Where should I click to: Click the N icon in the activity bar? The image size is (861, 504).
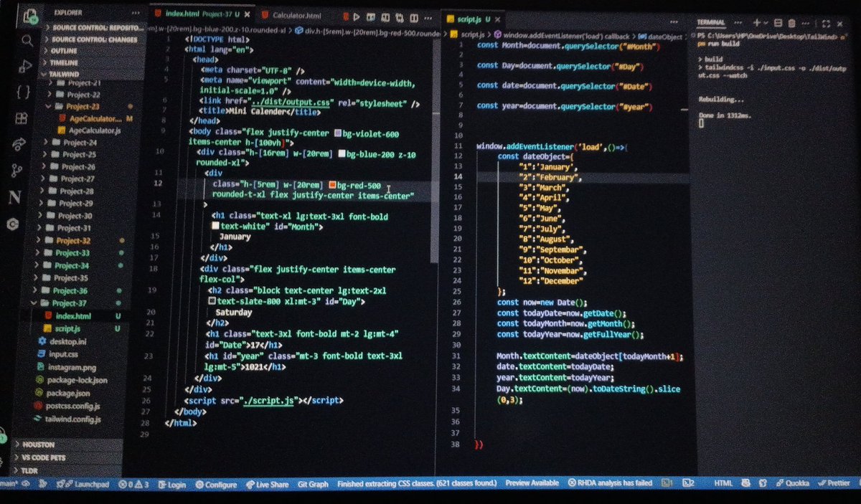[x=14, y=198]
